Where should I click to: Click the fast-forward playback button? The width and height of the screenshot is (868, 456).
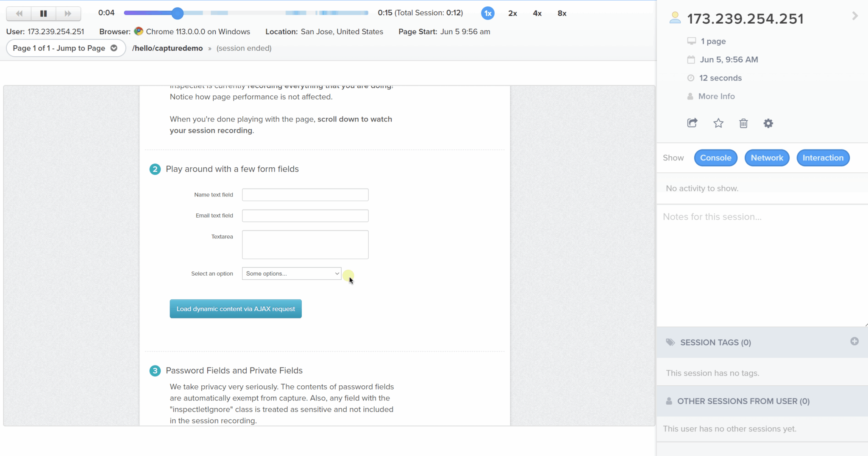click(68, 14)
